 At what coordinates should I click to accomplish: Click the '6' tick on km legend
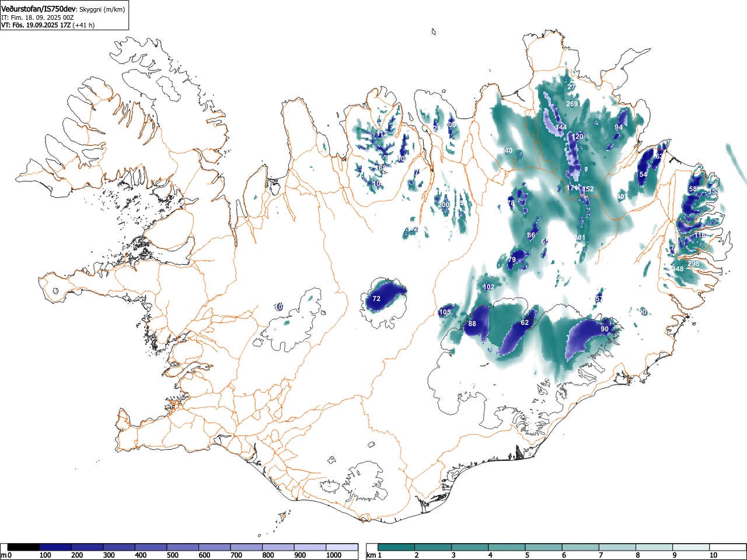[x=564, y=555]
